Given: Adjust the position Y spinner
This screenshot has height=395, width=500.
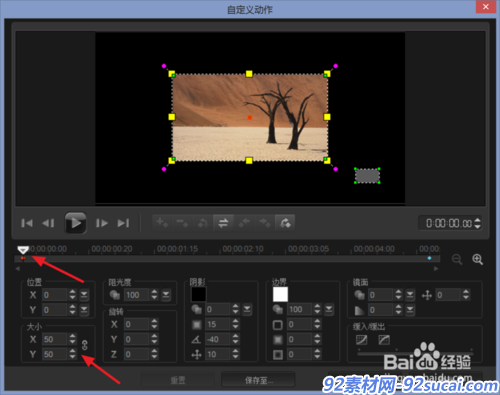Looking at the screenshot, I should tap(73, 310).
